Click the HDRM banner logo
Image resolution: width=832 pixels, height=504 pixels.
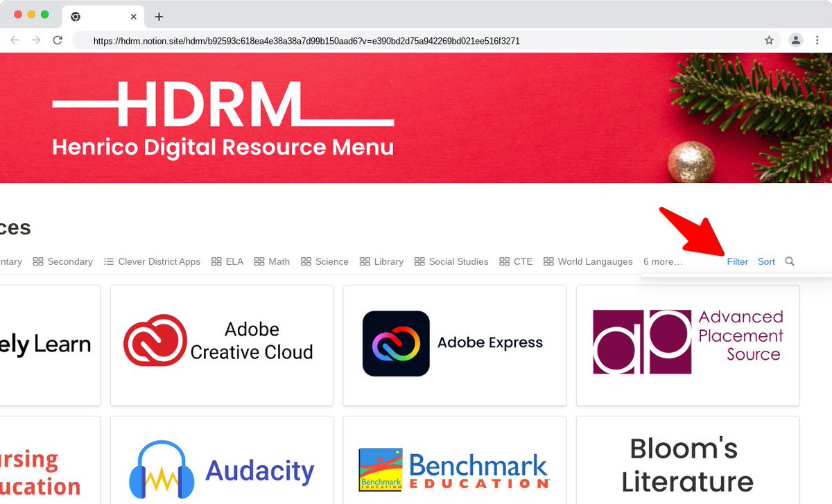[x=223, y=105]
